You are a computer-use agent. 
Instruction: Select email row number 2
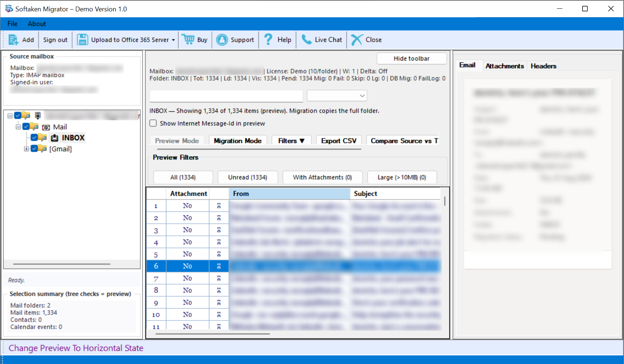click(x=293, y=218)
